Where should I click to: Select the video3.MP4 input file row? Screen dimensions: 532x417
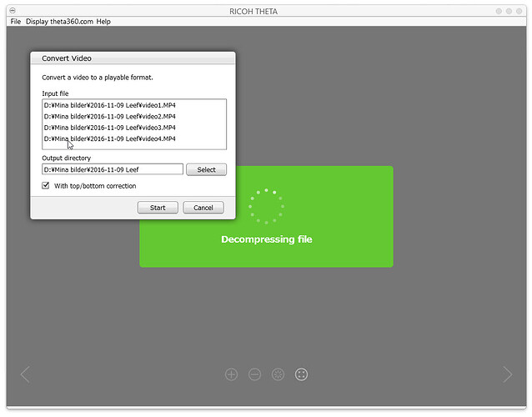134,128
